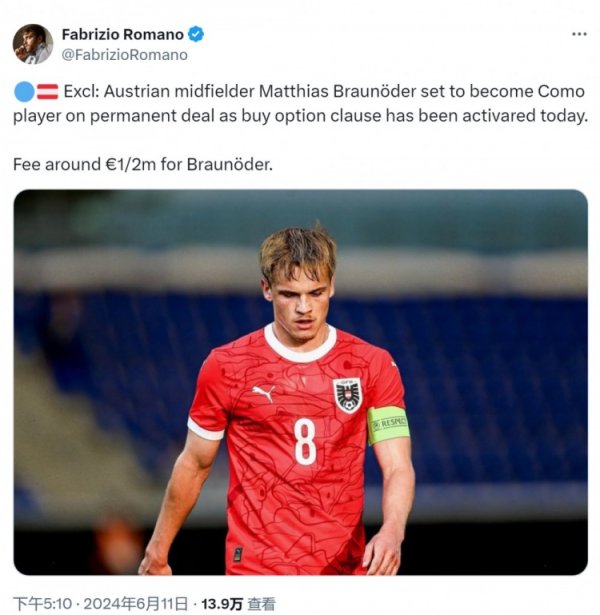Click the 查看 views label

[x=261, y=604]
